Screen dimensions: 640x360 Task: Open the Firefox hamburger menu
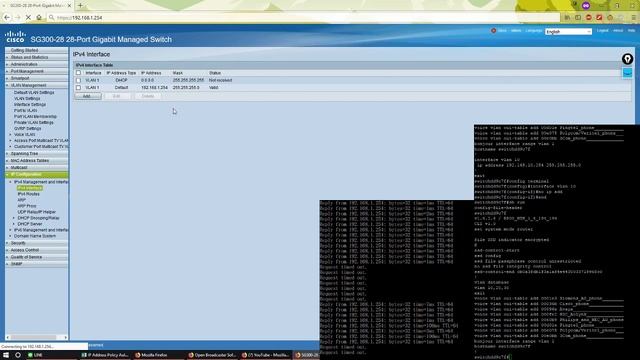point(634,18)
